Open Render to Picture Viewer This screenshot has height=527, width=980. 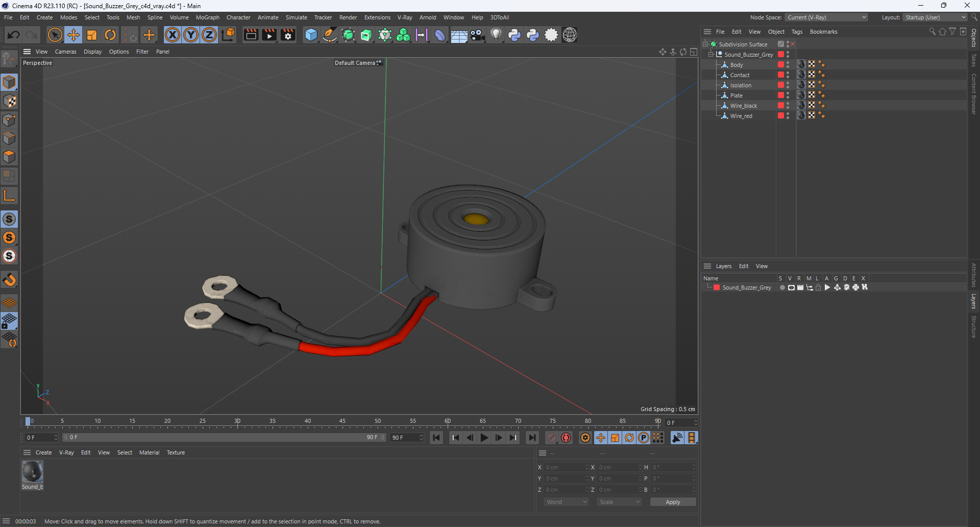click(x=269, y=35)
